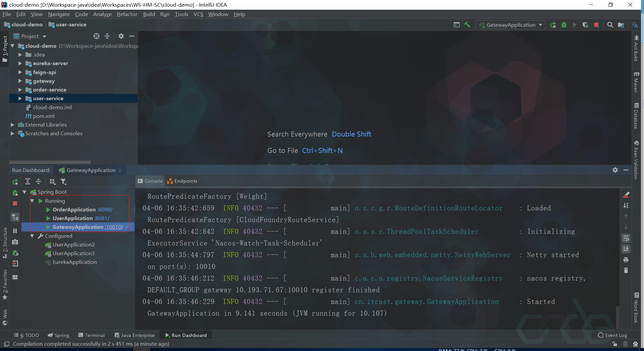Click the run anything window icon left of the hammer
The image size is (644, 351).
pos(456,25)
